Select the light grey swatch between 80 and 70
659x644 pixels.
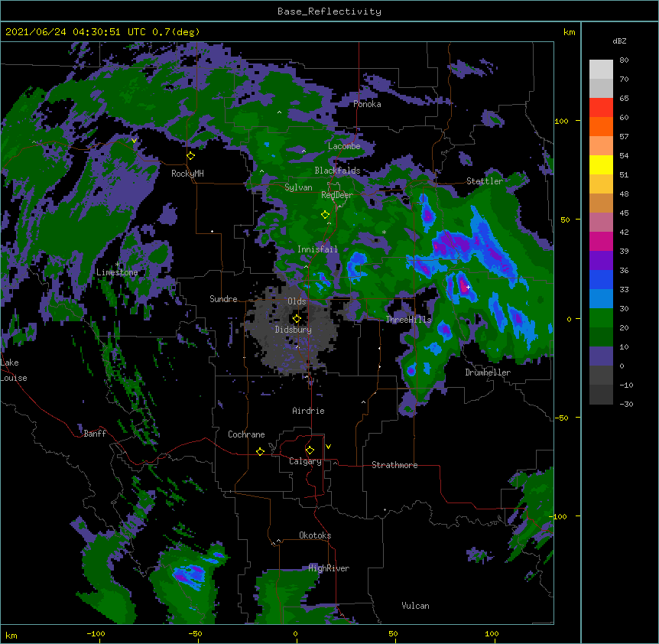601,70
